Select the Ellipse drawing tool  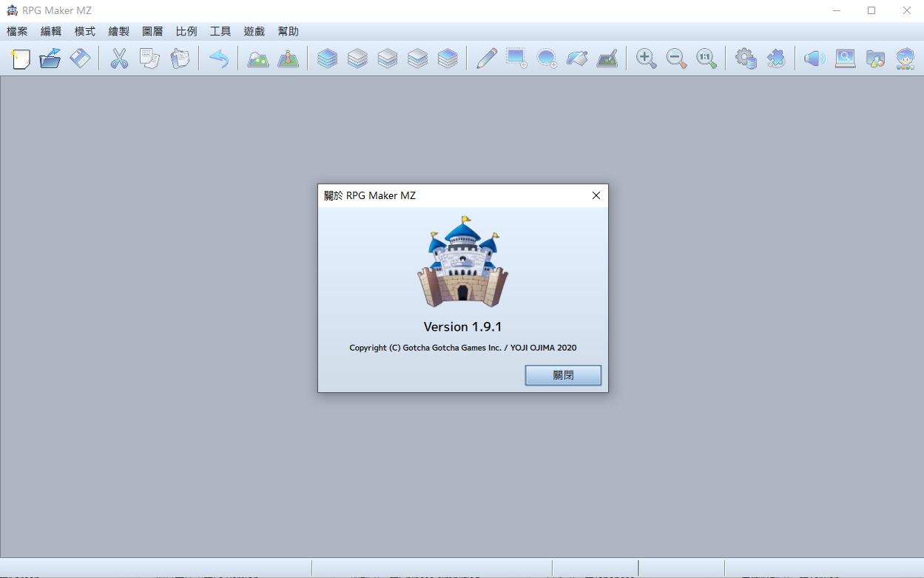(x=547, y=58)
